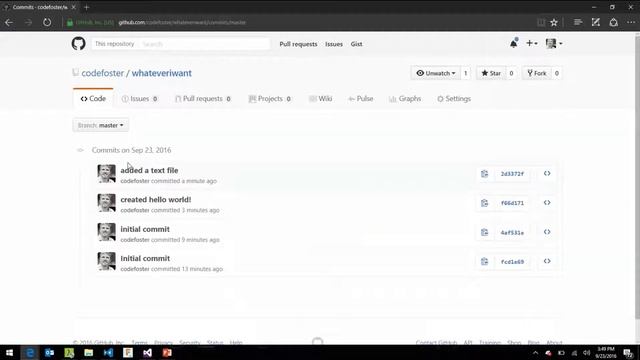Open the avatar beside 'created hello world!'
The width and height of the screenshot is (640, 360).
106,203
